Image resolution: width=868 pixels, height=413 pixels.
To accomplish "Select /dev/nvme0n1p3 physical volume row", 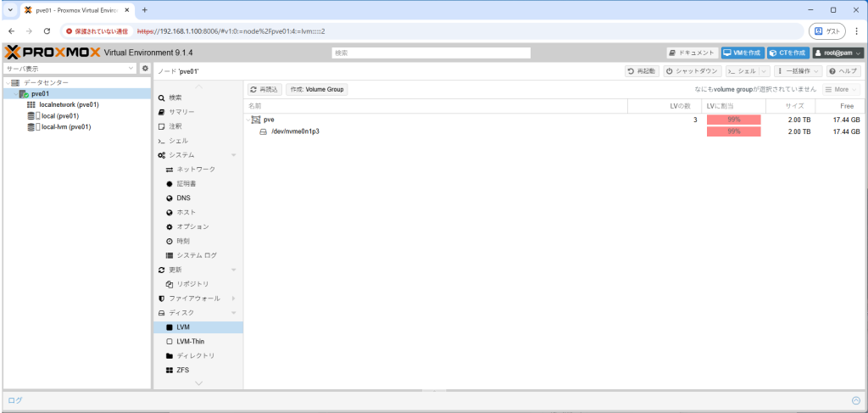I will click(x=554, y=131).
